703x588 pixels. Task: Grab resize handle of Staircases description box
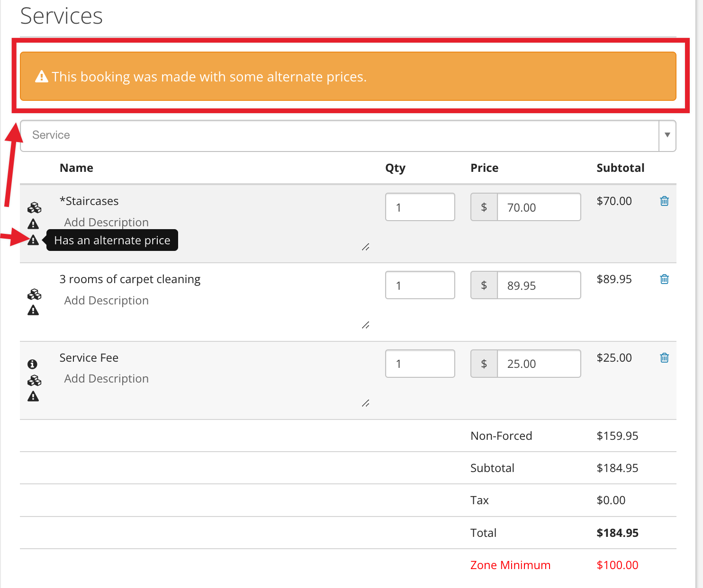coord(366,247)
